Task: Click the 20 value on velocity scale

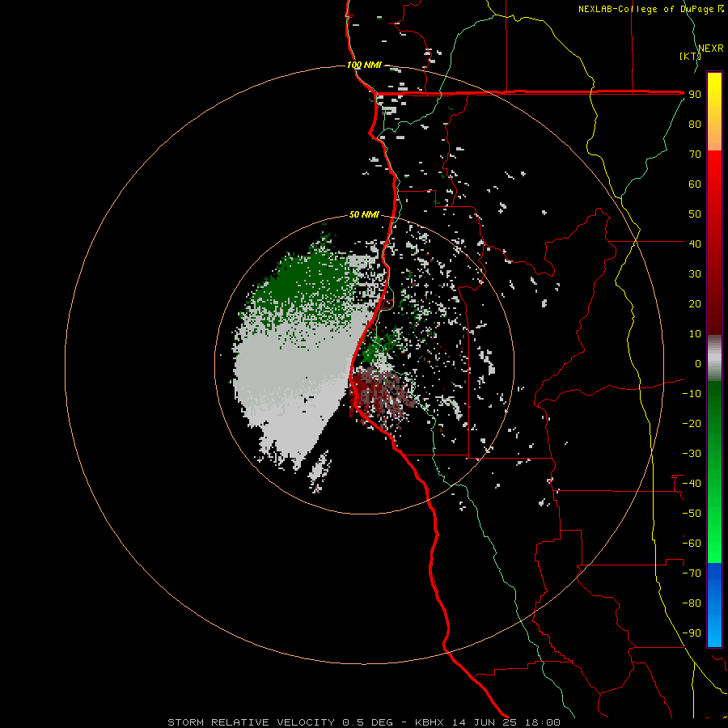Action: [x=695, y=303]
